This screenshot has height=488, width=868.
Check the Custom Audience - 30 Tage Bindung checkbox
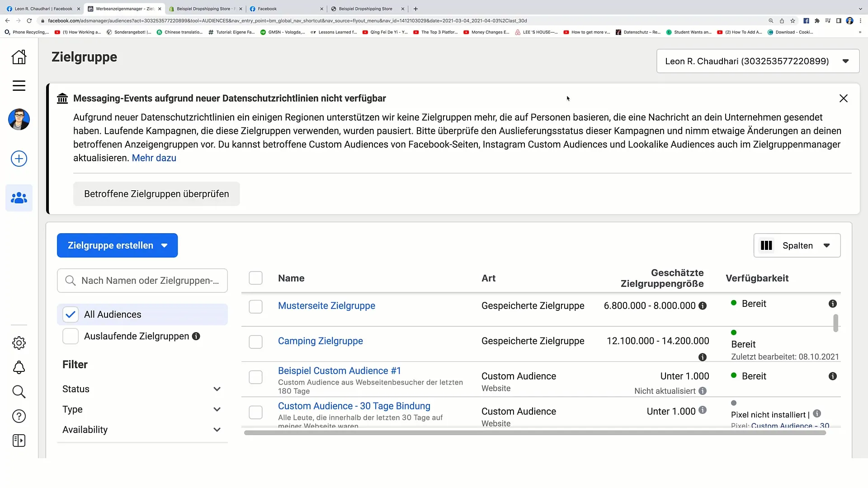pos(256,412)
